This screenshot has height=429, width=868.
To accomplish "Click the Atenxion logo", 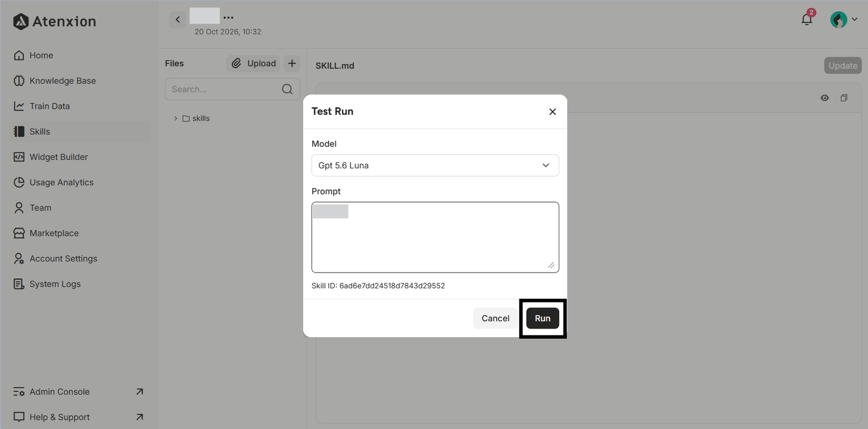I will tap(54, 21).
